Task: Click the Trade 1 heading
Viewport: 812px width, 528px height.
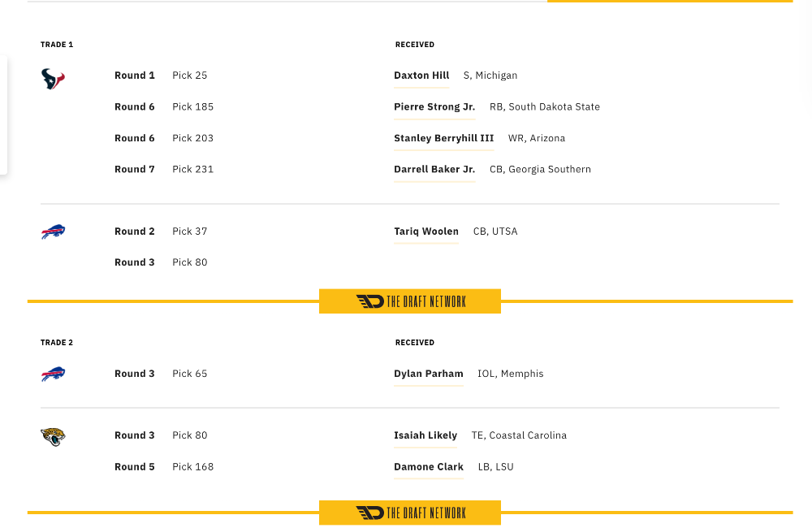Action: point(57,45)
